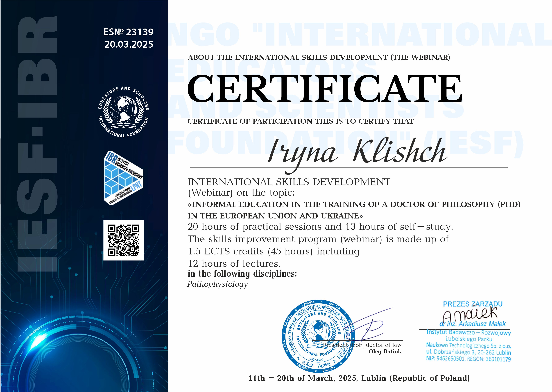Click 'Lubelskiego Parku' stamp line
Viewport: 552px width, 392px height.
click(x=469, y=339)
